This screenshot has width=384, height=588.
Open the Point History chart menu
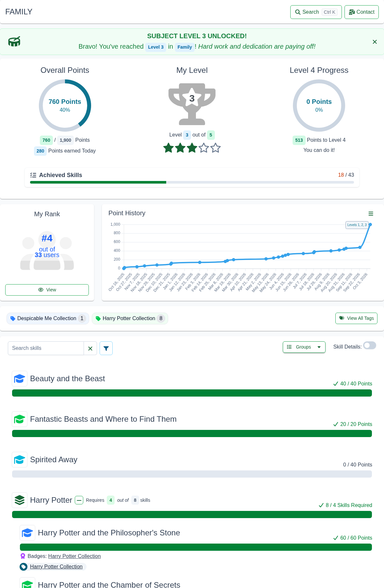coord(371,214)
